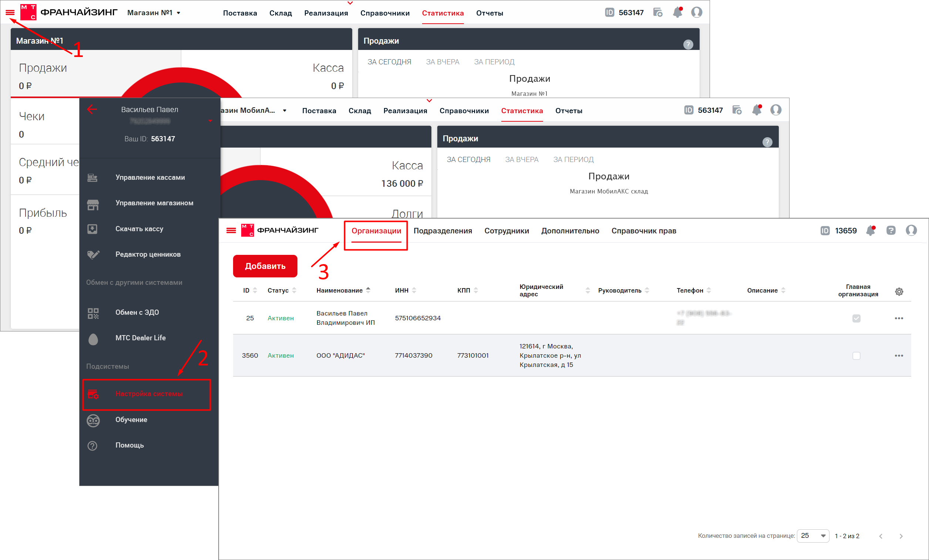
Task: Click the ID 563147 badge icon in the back window
Action: tap(609, 13)
